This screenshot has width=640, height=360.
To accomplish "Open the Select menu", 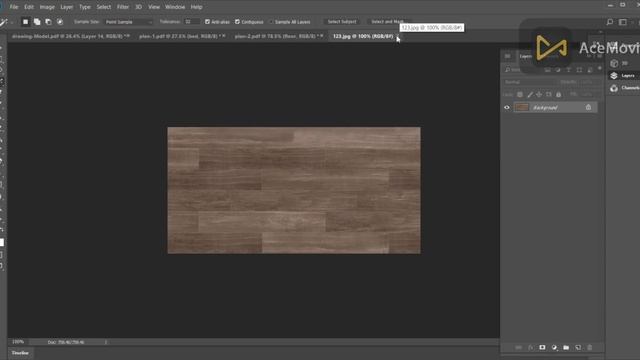I will pos(104,7).
